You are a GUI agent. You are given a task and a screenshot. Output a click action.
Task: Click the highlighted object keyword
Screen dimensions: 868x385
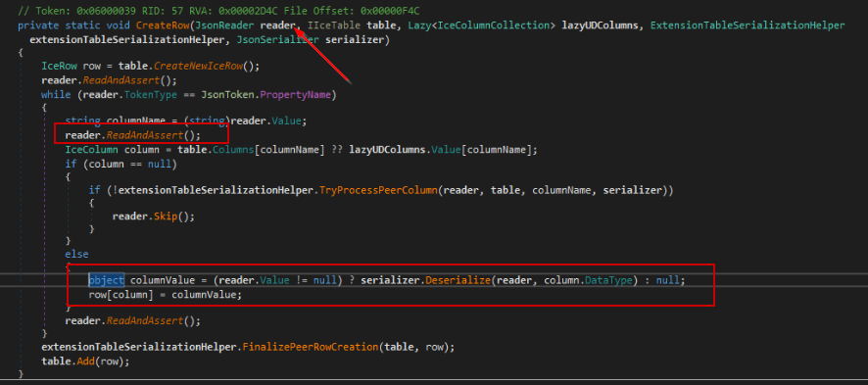106,280
